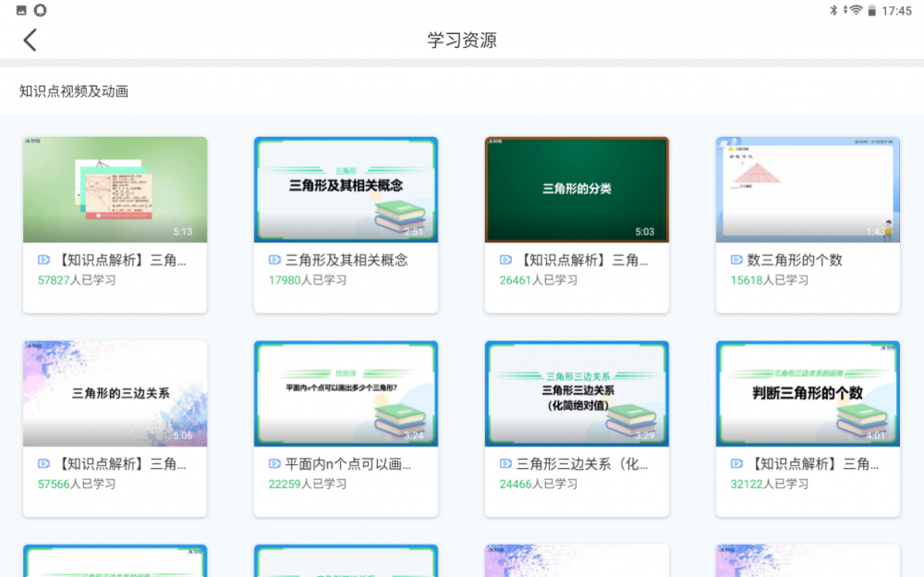Viewport: 924px width, 577px height.
Task: Tap the 17:45 clock in status bar
Action: pyautogui.click(x=897, y=10)
